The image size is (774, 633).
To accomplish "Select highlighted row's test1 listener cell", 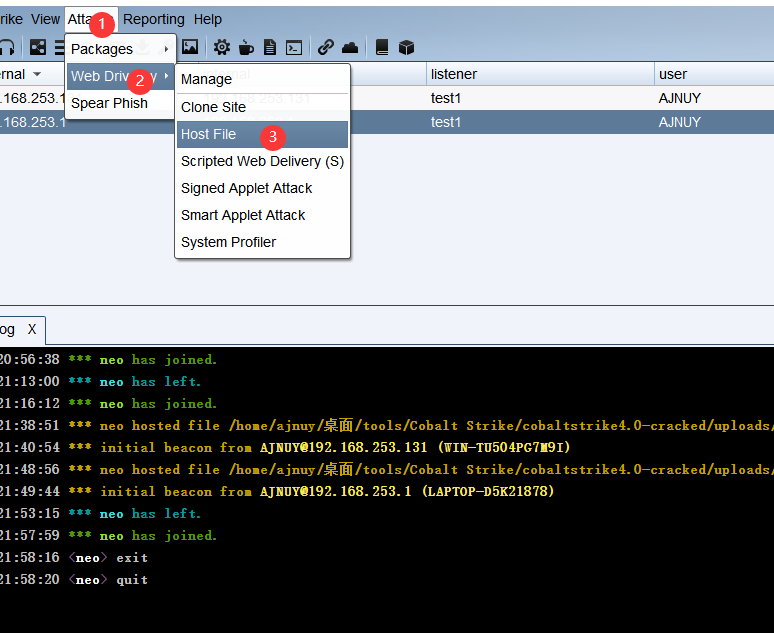I will pyautogui.click(x=540, y=122).
